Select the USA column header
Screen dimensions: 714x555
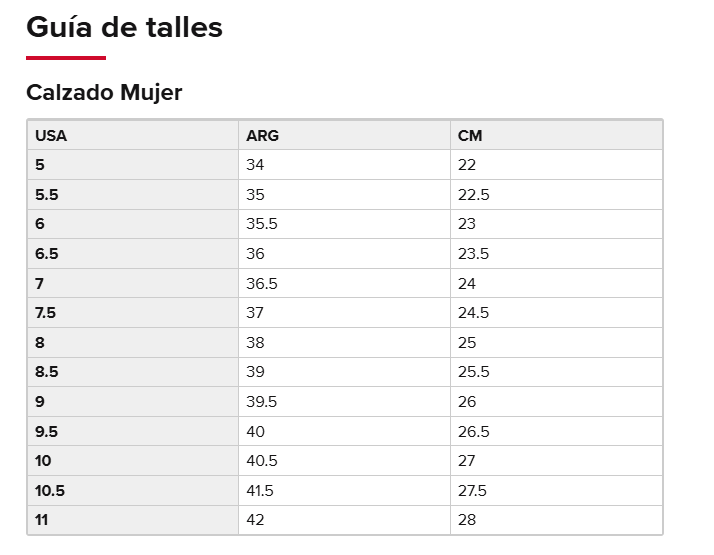click(133, 135)
